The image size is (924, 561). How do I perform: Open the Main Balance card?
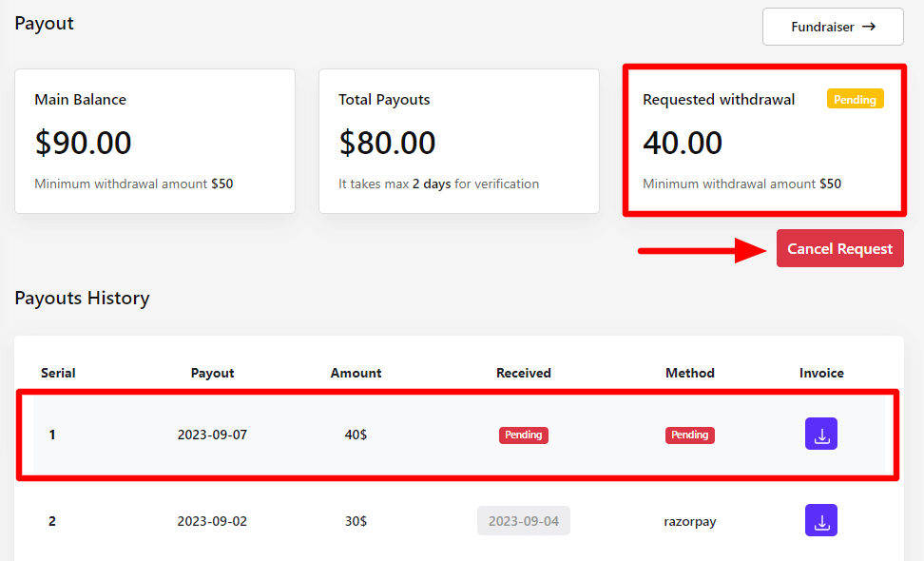point(155,141)
